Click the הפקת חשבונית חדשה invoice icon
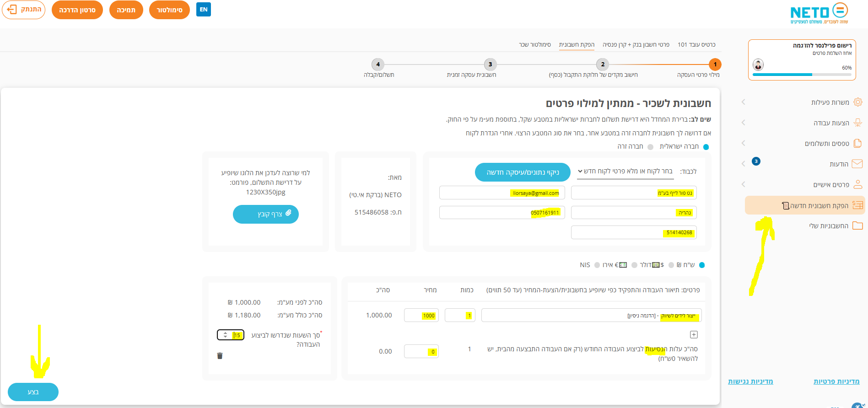The width and height of the screenshot is (868, 408). point(858,205)
